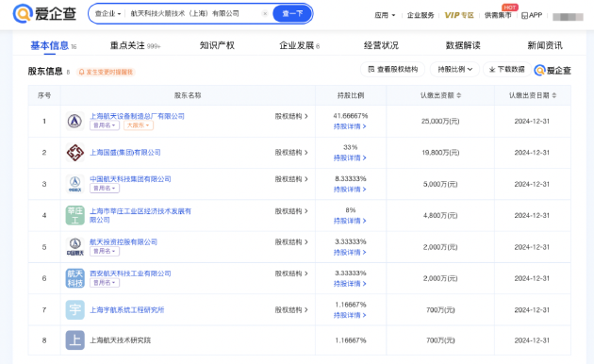Expand 曾用名 tag for 上海航天设备制造总厂
Image resolution: width=594 pixels, height=364 pixels.
coord(105,125)
